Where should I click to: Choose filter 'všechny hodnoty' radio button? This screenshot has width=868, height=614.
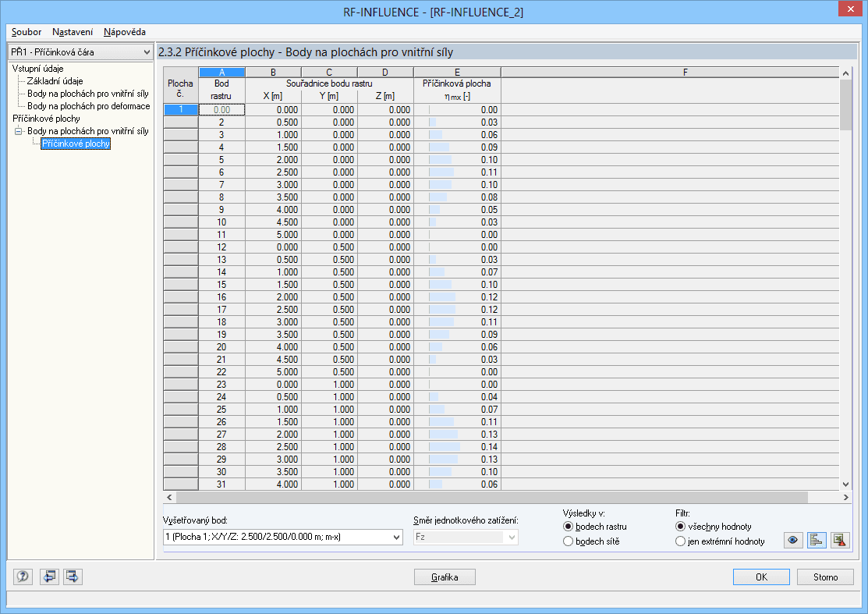(x=680, y=527)
